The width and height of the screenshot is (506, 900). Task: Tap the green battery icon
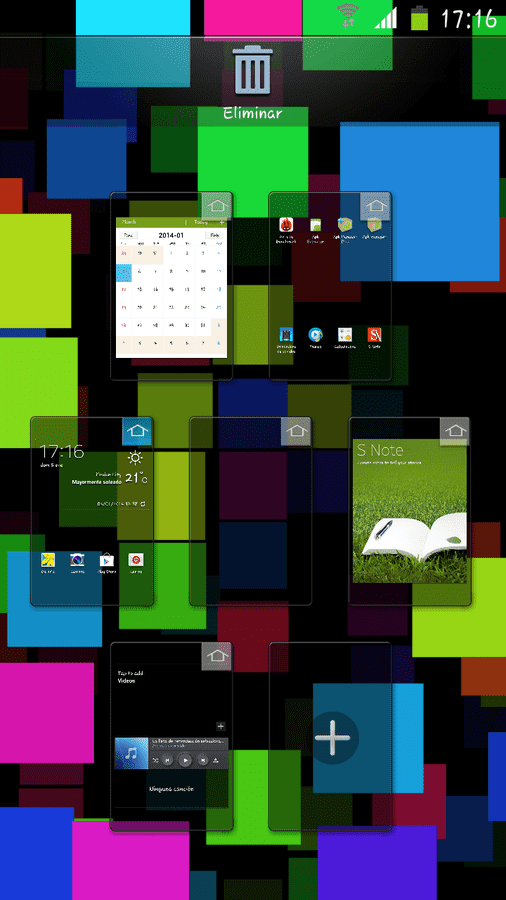(x=419, y=17)
